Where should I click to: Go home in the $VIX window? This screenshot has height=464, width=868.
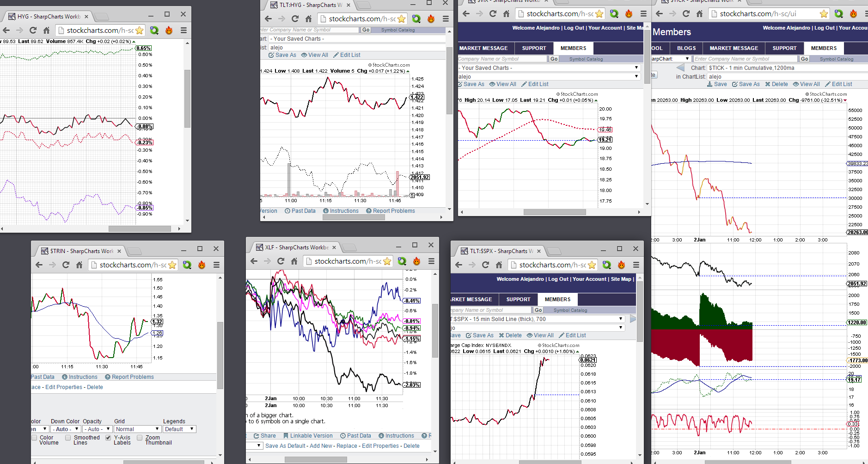point(506,14)
